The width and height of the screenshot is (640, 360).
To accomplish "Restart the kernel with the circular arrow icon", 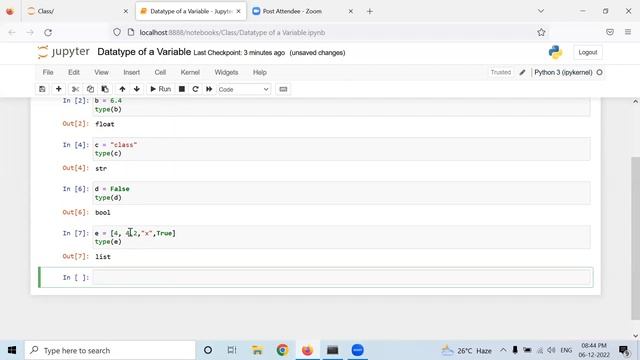I will click(x=195, y=89).
